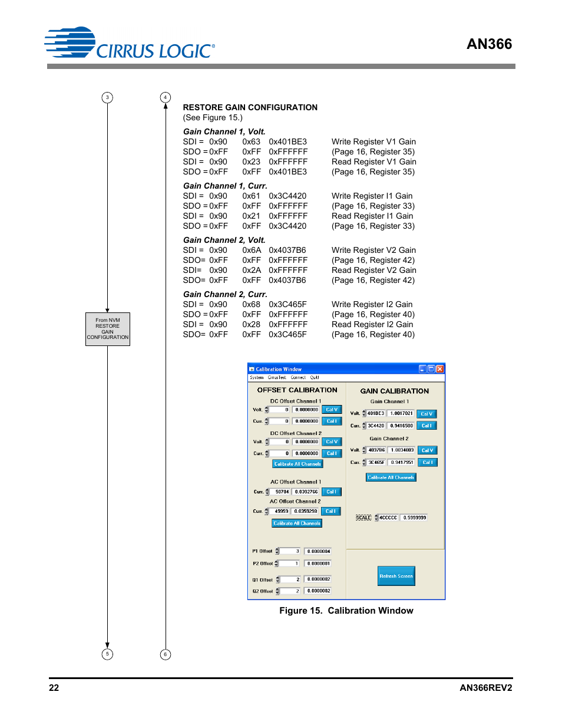Image resolution: width=562 pixels, height=728 pixels.
Task: Click the GAIN CALIBRATION panel heading
Action: (395, 391)
